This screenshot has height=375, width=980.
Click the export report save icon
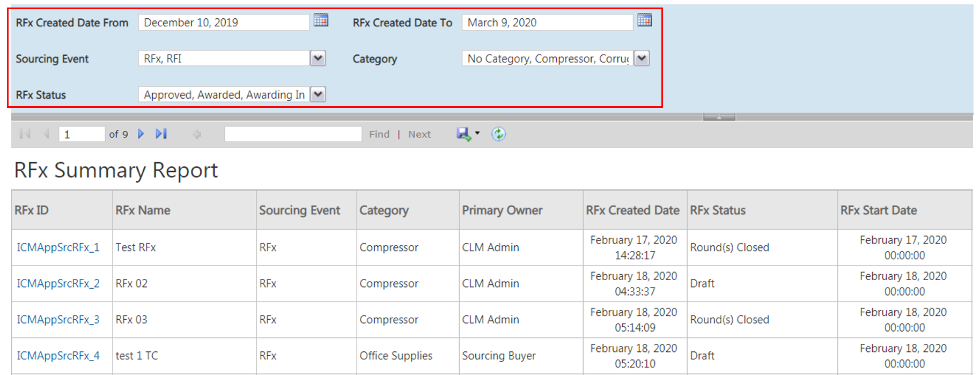463,134
